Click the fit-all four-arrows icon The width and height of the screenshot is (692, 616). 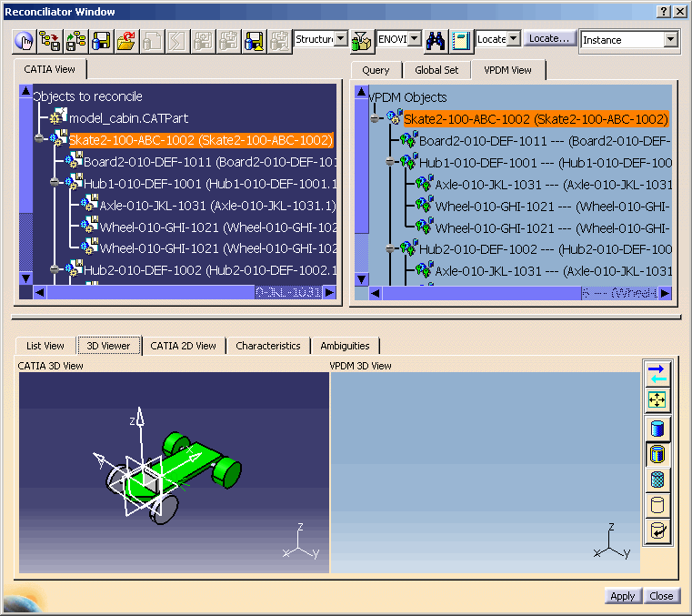[657, 399]
